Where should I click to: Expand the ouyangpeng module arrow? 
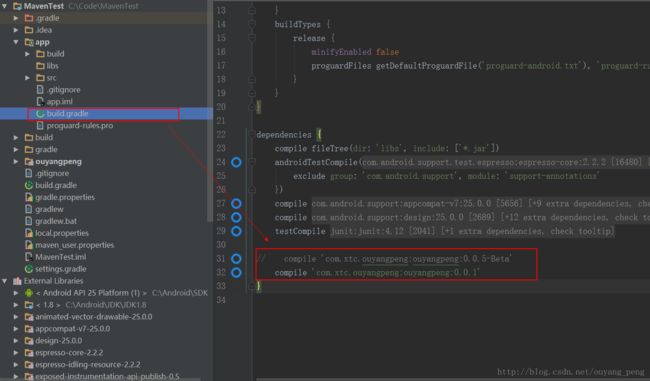[x=16, y=162]
